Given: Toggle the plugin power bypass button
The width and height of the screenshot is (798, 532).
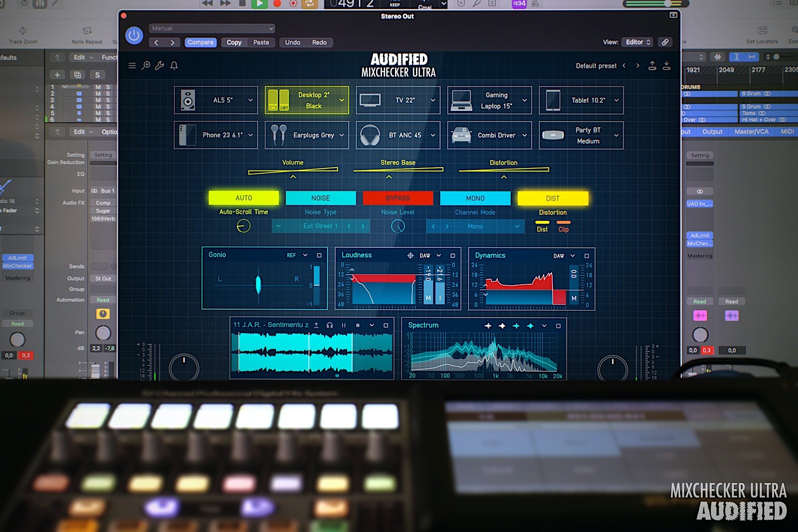Looking at the screenshot, I should tap(134, 35).
